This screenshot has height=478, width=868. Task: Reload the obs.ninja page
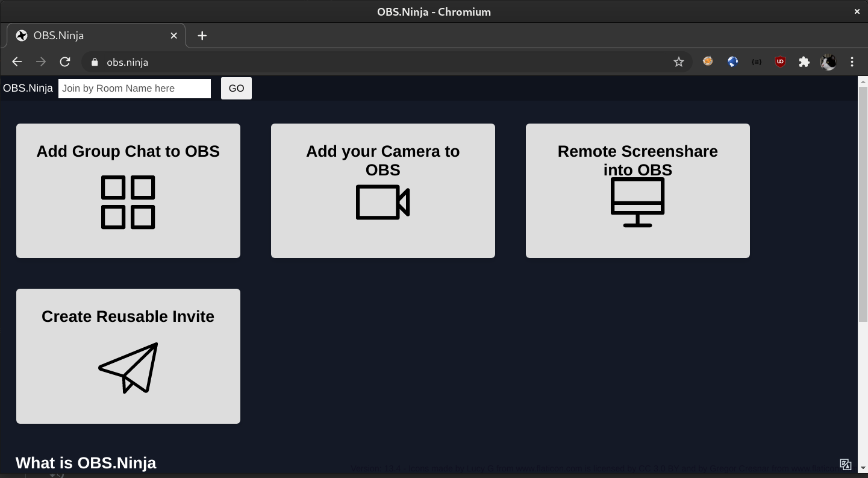point(65,61)
